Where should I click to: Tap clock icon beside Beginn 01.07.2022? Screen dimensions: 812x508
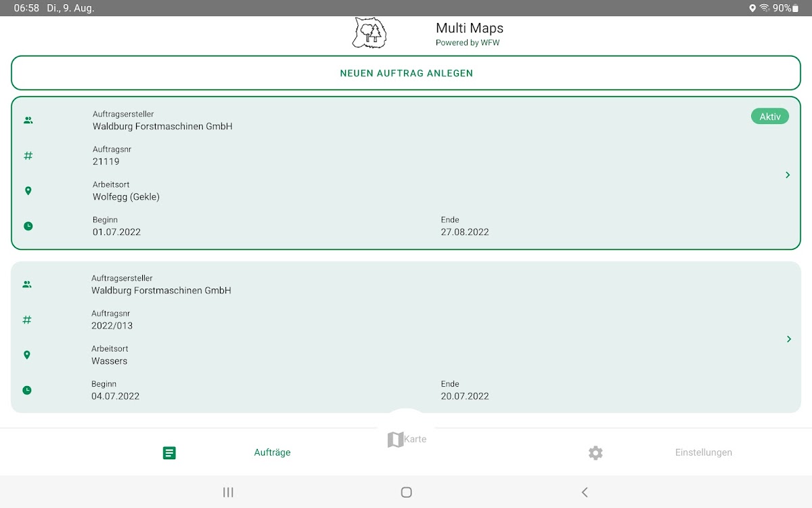pyautogui.click(x=28, y=226)
